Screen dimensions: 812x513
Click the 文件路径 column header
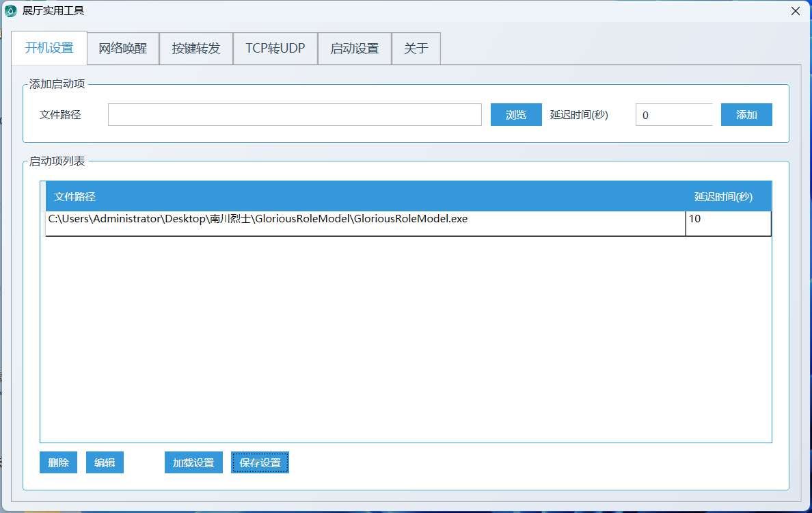point(75,197)
